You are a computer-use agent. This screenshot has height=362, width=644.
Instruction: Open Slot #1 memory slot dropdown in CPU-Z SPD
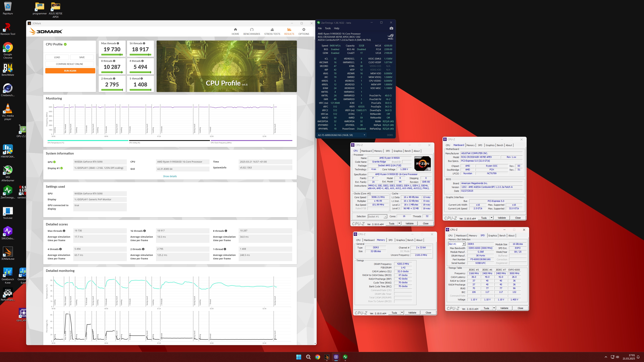(x=457, y=244)
